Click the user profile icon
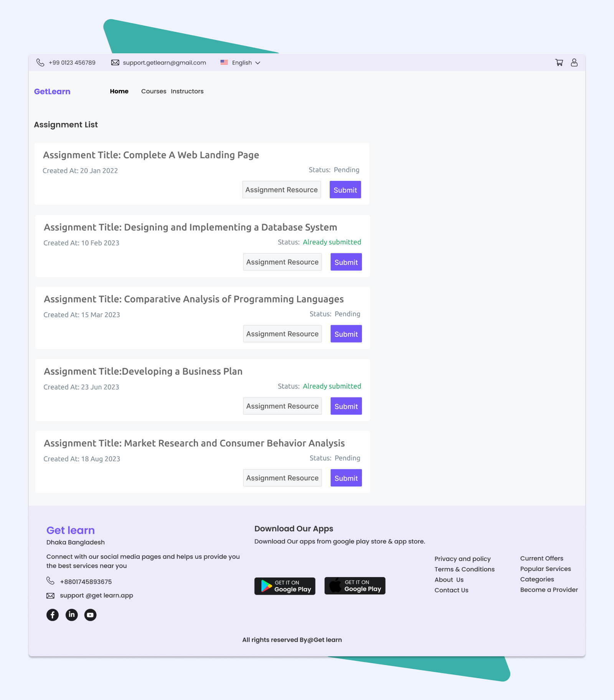 click(x=574, y=63)
